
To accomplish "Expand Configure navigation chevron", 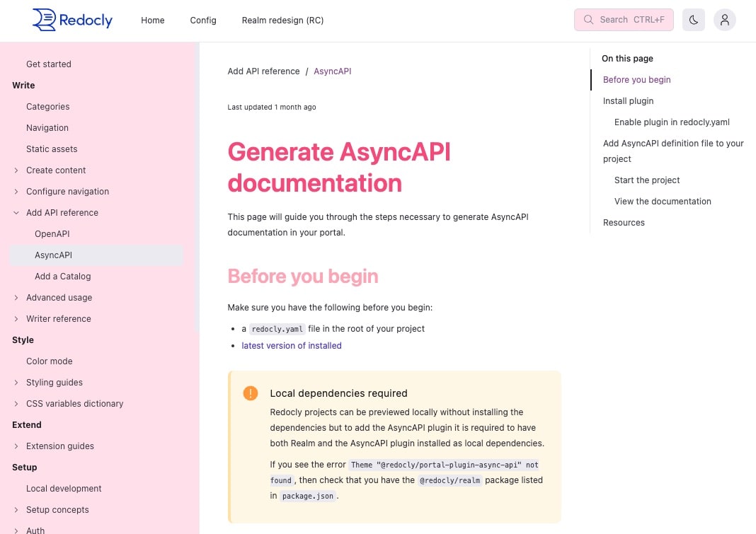I will pos(16,192).
